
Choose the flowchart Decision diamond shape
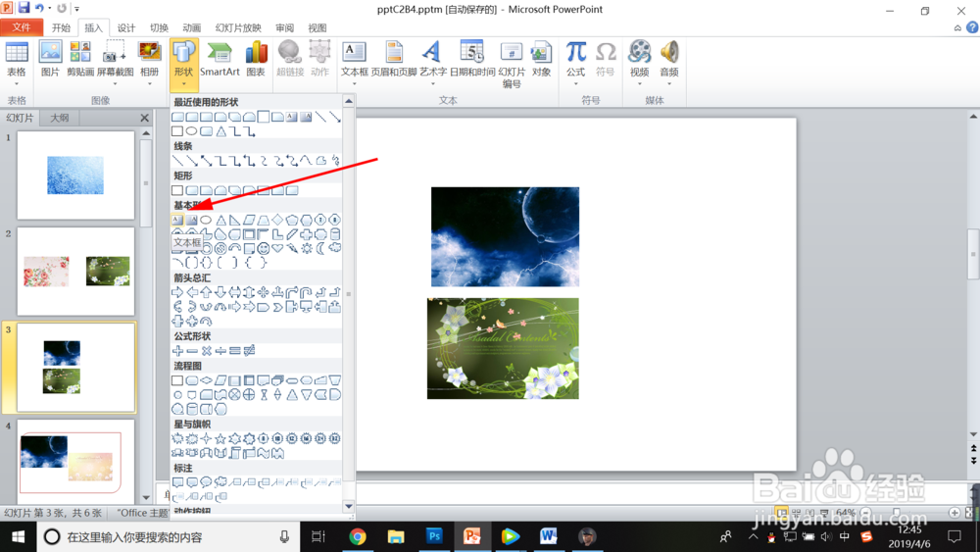206,380
